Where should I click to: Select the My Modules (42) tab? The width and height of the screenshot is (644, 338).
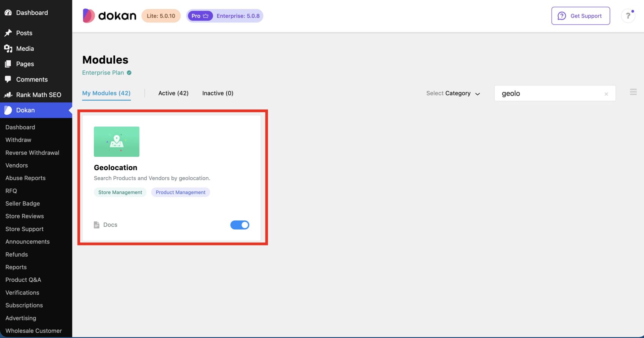106,93
